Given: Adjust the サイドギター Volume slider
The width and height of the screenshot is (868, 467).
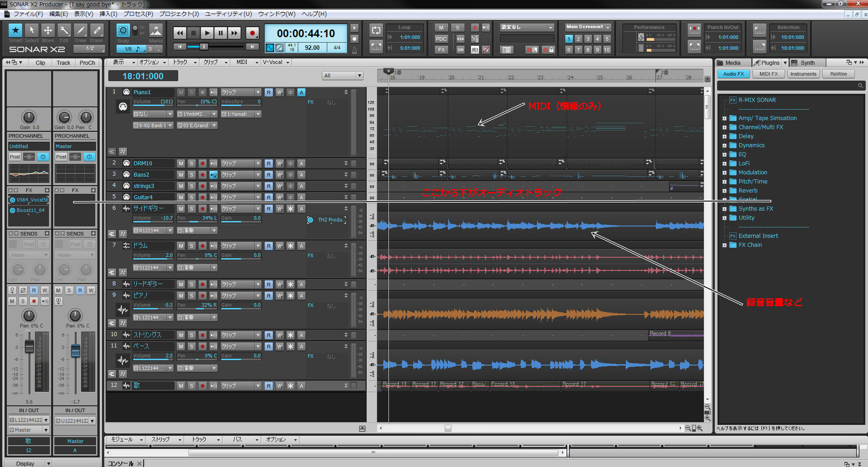Looking at the screenshot, I should point(153,218).
